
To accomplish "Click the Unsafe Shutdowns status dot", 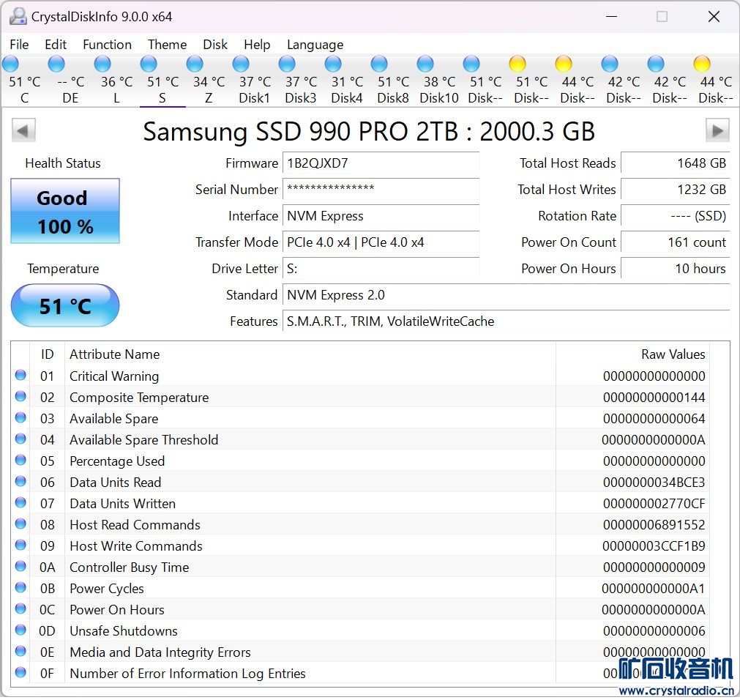I will click(20, 630).
